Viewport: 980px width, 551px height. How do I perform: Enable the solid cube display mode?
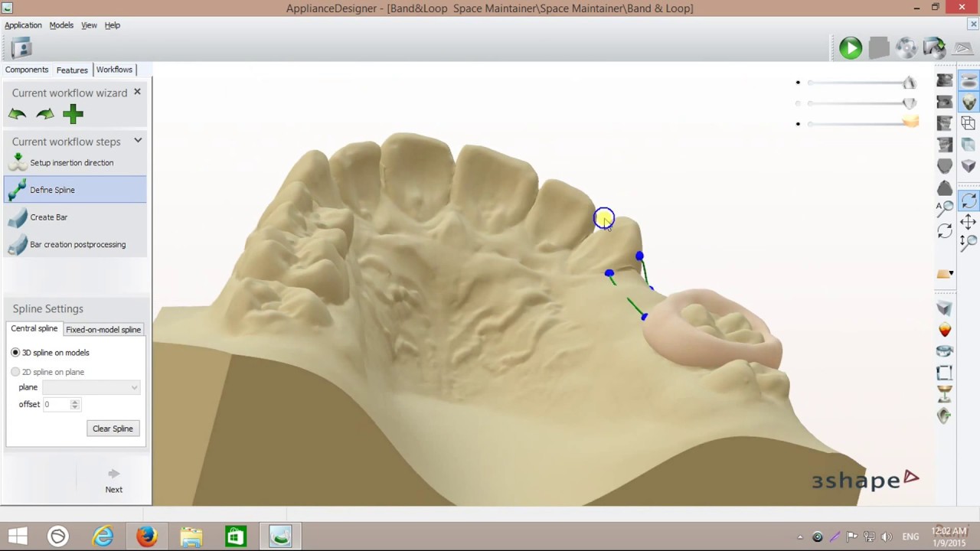coord(969,167)
